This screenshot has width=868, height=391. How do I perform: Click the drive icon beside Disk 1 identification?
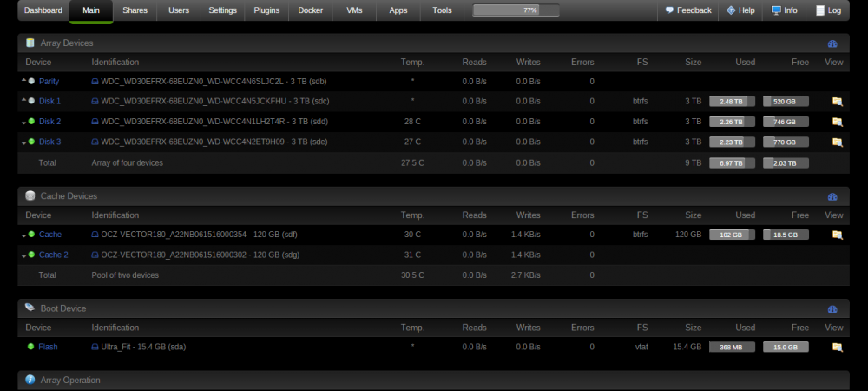pos(95,102)
